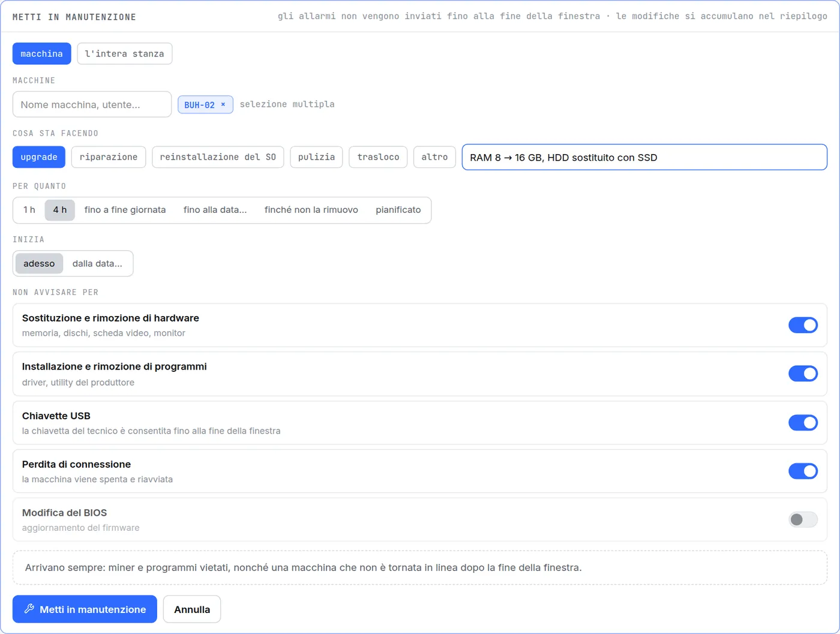Select trasloco as the activity
Image resolution: width=840 pixels, height=634 pixels.
pyautogui.click(x=378, y=157)
